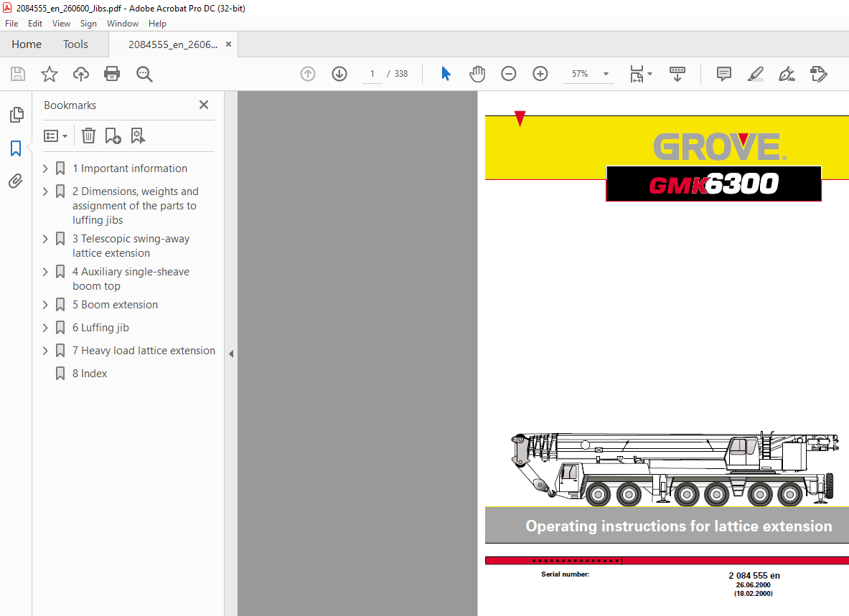The height and width of the screenshot is (616, 849).
Task: Go to '3 Telescopic swing-away lattice extension'
Action: pyautogui.click(x=131, y=246)
